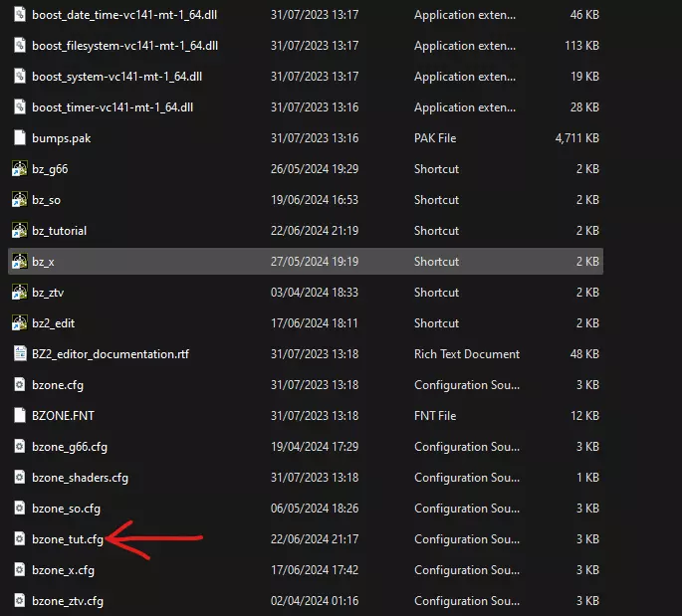Select file name boost_timer-vc141-mt-1_64.dll
Viewport: 682px width, 616px height.
pos(113,107)
